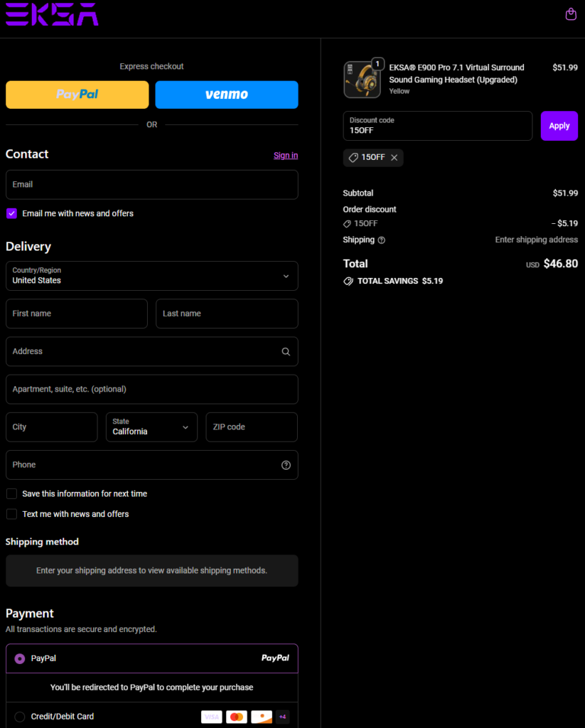This screenshot has width=585, height=728.
Task: Click the Sign in link
Action: 286,155
